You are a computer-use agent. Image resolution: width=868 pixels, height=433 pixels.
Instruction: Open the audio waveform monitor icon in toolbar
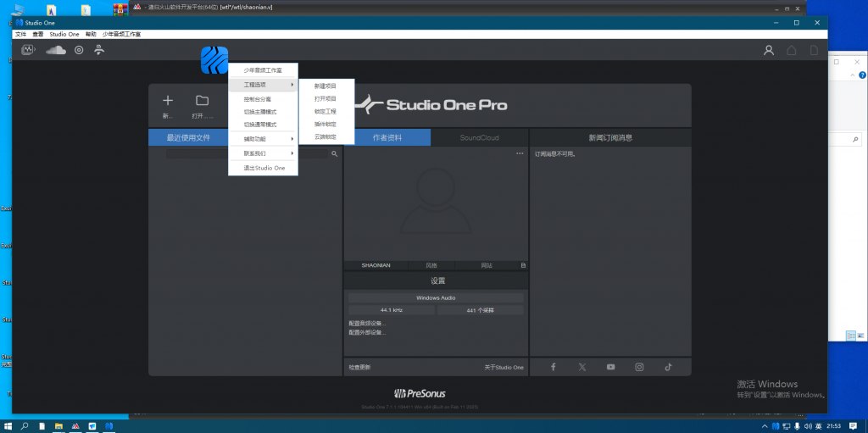click(28, 50)
